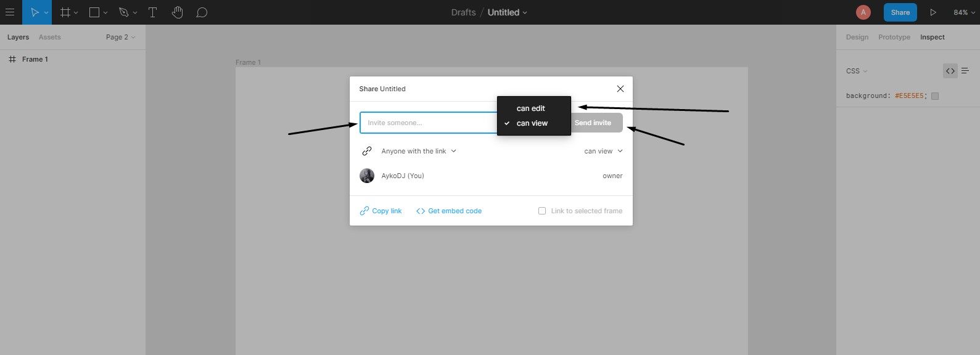Open the CSS format dropdown
Viewport: 980px width, 355px height.
pyautogui.click(x=856, y=71)
